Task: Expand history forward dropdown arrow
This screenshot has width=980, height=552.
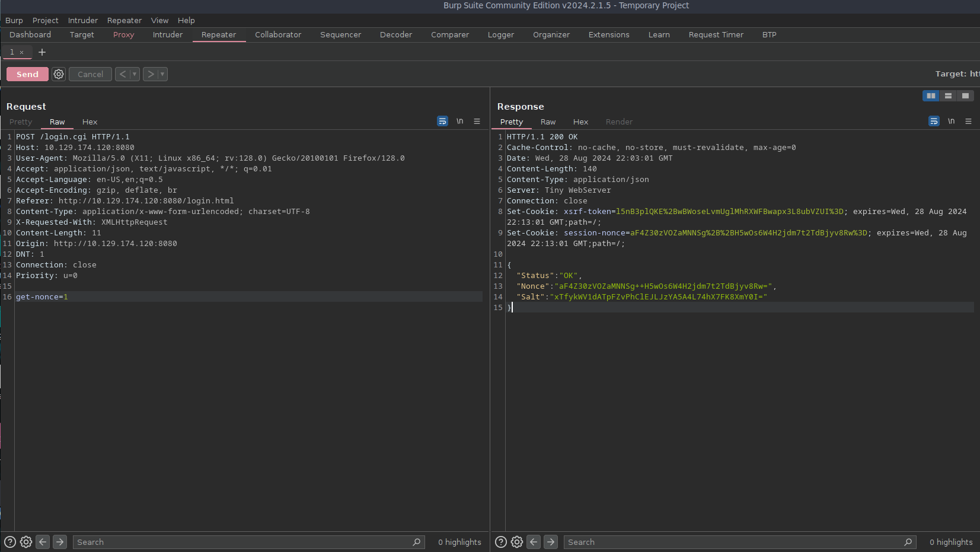Action: click(x=162, y=74)
